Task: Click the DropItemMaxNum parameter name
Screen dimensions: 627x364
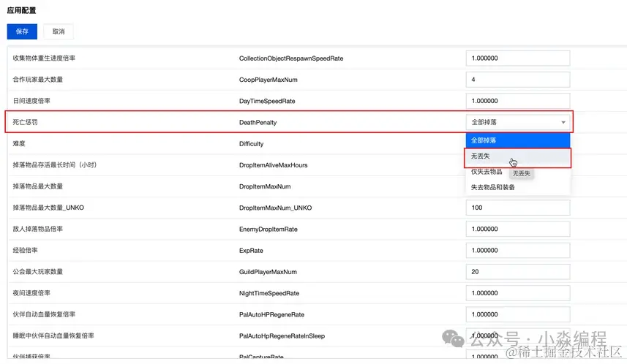Action: click(265, 186)
